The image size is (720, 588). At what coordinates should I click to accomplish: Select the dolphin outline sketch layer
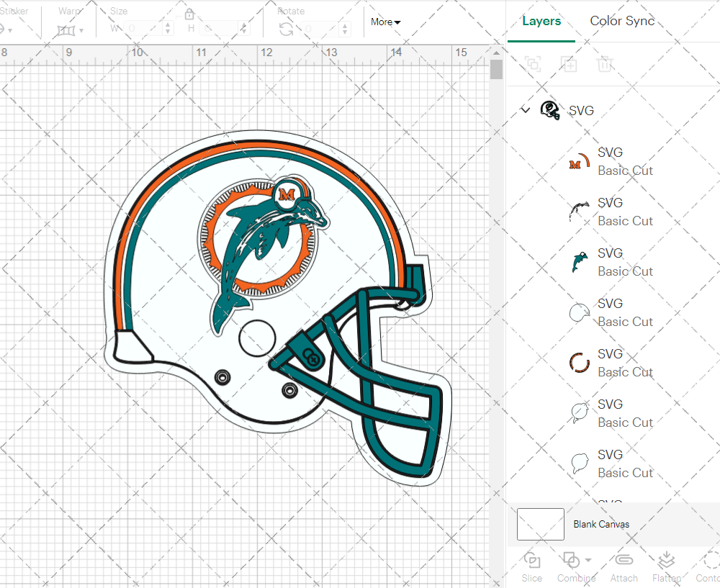tap(613, 212)
